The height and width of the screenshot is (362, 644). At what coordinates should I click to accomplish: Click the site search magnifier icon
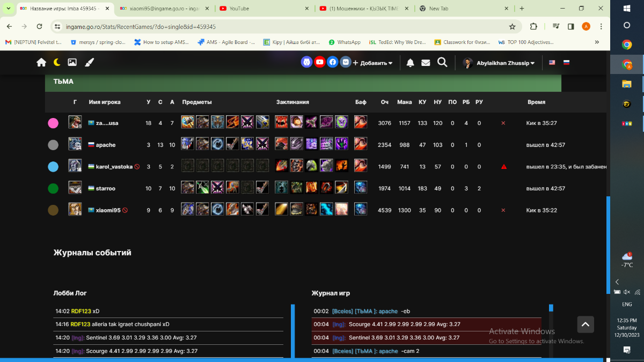click(442, 62)
